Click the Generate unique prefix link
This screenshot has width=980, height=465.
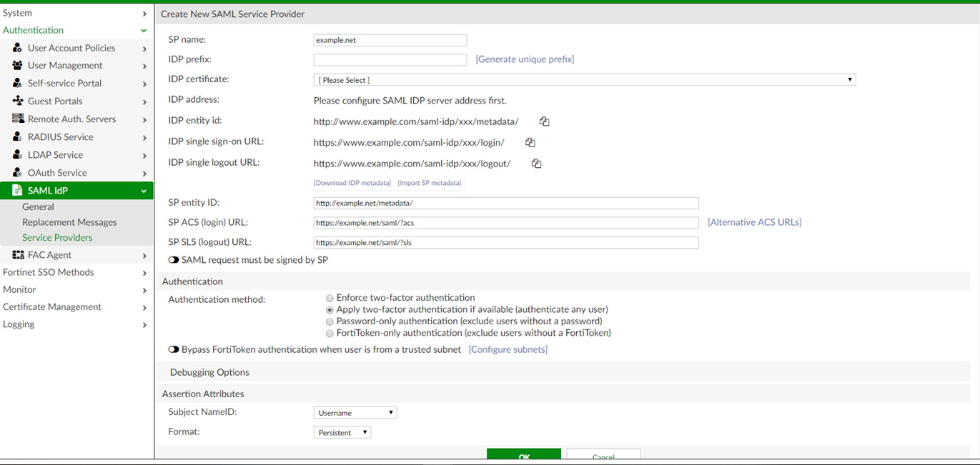click(x=525, y=59)
